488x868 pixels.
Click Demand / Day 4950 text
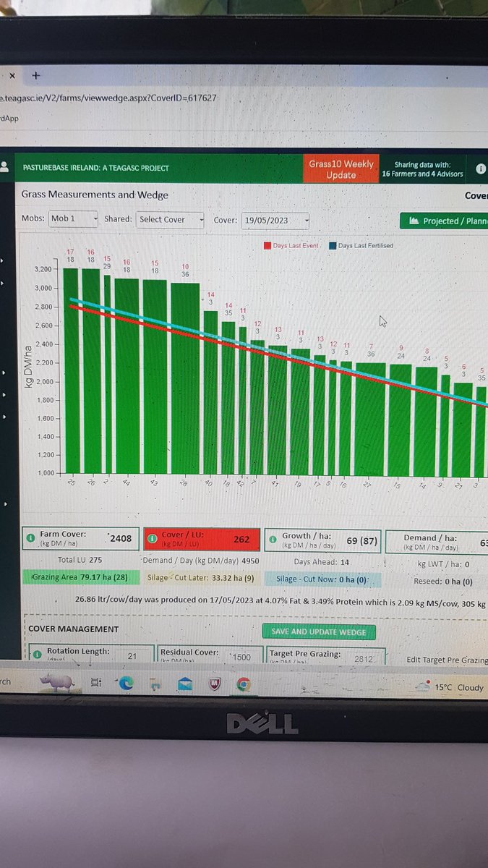[x=201, y=561]
